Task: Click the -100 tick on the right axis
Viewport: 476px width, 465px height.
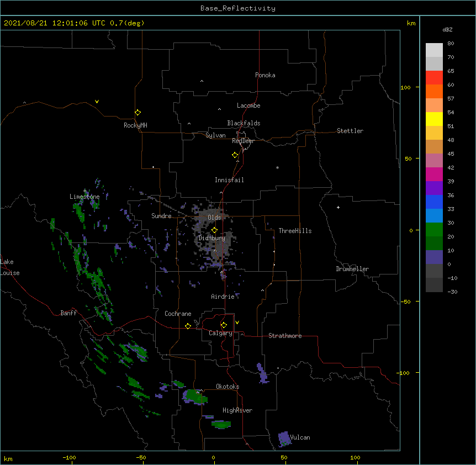Action: tap(403, 373)
